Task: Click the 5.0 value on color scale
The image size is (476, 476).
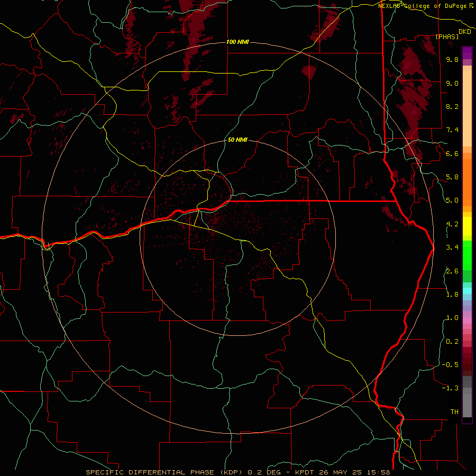Action: tap(452, 200)
